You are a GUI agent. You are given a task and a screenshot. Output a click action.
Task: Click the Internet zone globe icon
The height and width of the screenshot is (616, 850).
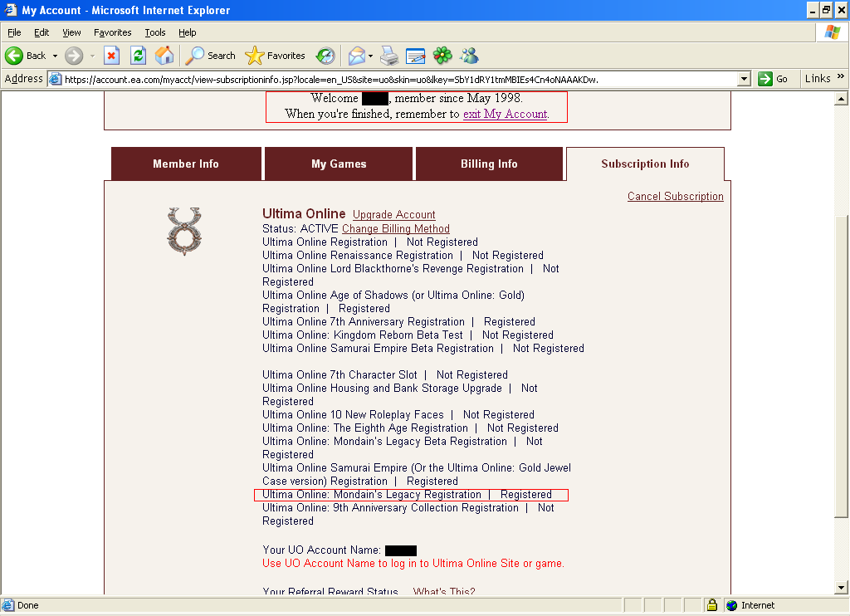[x=732, y=605]
